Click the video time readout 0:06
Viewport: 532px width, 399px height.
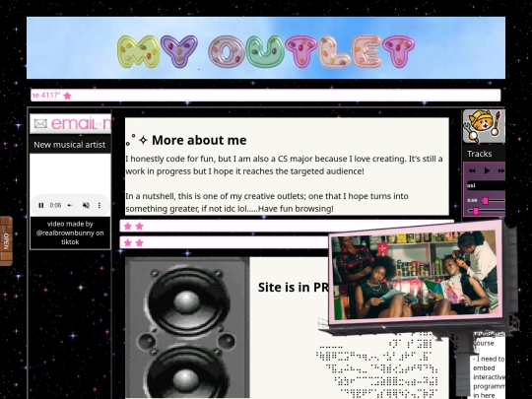[x=55, y=205]
